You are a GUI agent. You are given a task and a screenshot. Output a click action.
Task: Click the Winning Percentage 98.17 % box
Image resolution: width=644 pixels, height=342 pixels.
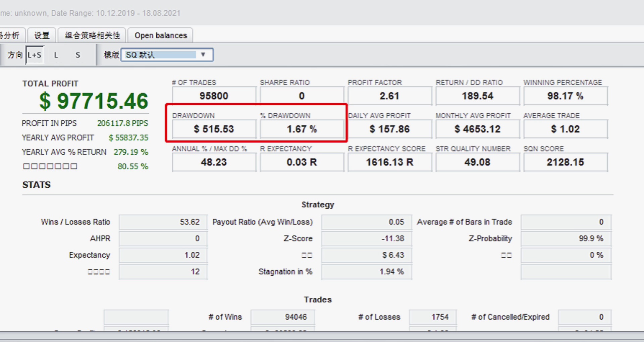[565, 96]
